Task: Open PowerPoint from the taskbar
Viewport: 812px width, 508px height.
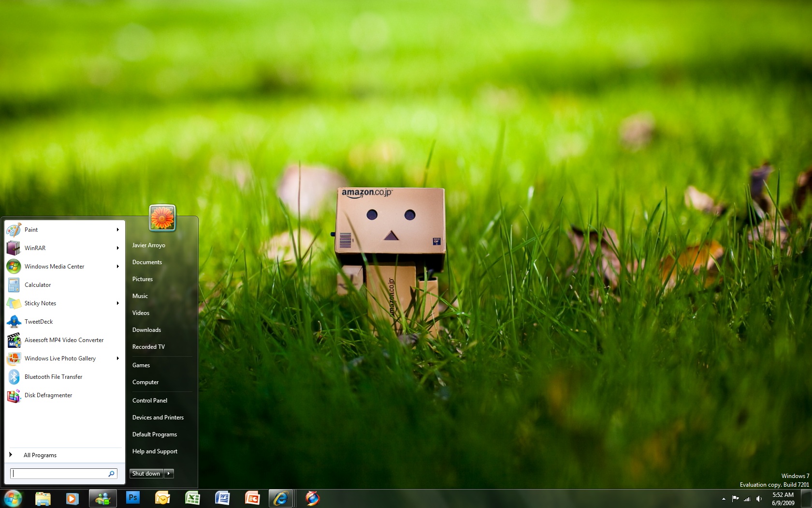Action: [252, 498]
